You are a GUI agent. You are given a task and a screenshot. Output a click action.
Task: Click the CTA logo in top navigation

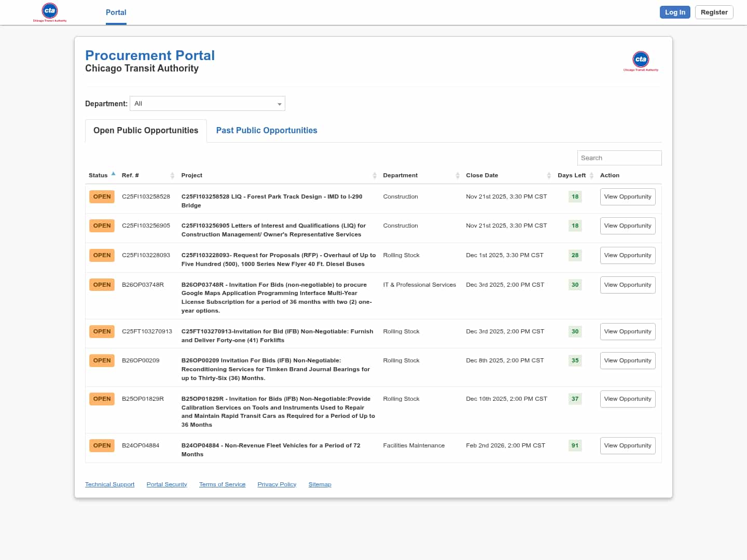(50, 12)
